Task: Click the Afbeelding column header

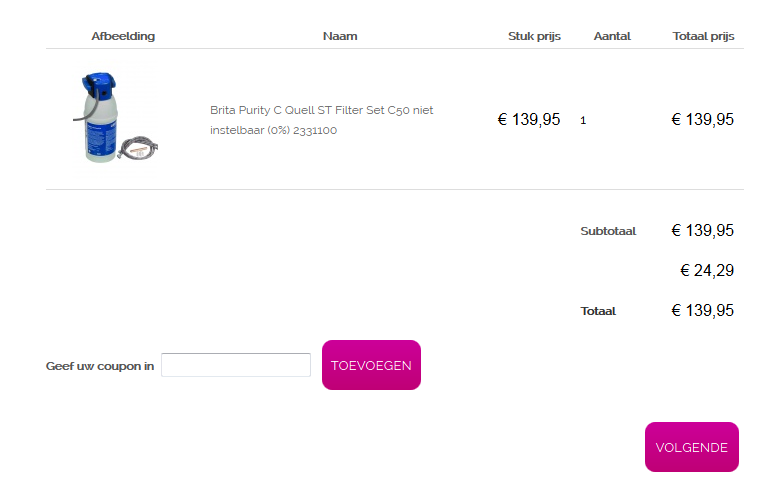Action: click(123, 36)
